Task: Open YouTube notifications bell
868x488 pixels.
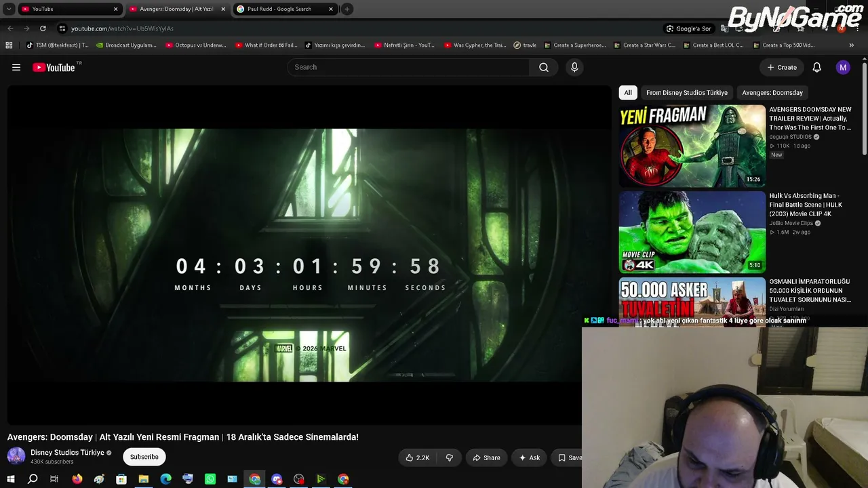Action: 817,67
